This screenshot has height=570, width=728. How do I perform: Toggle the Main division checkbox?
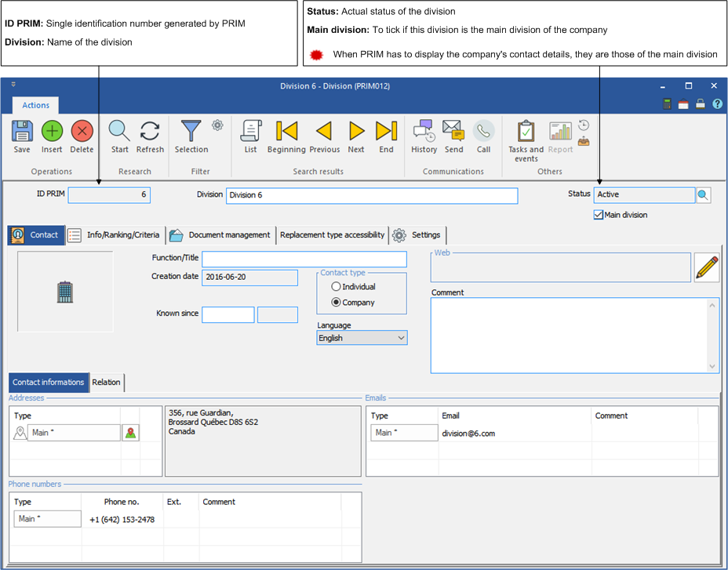pos(599,215)
